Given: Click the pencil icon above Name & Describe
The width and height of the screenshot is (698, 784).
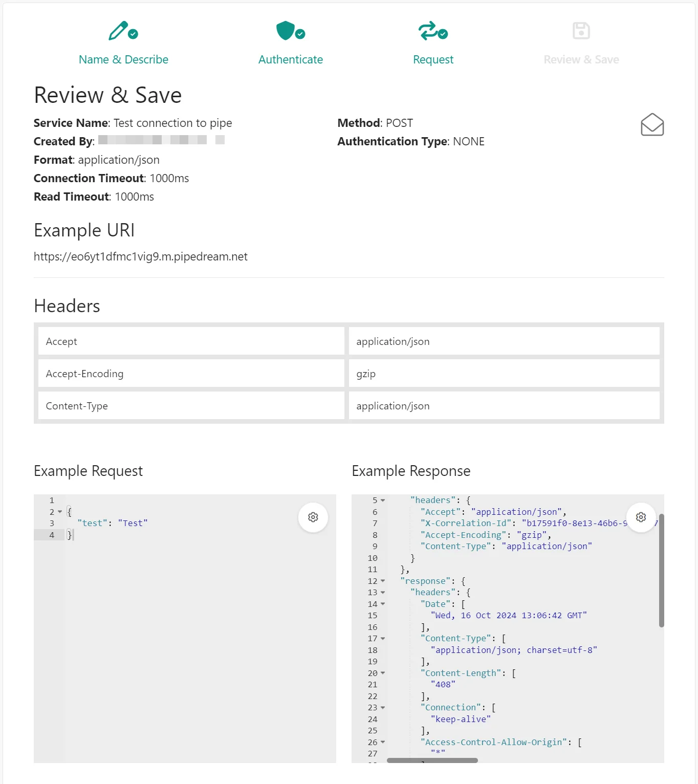Looking at the screenshot, I should [x=123, y=31].
